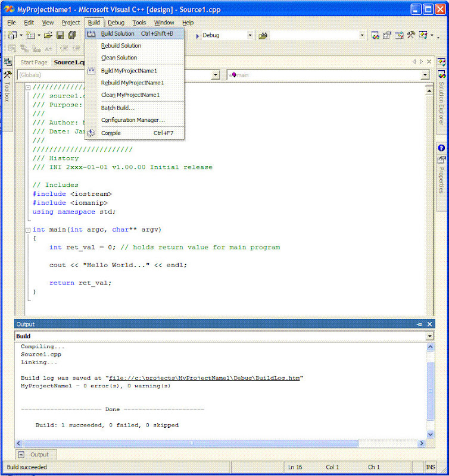Click the Class View icon on the right edge

[442, 62]
